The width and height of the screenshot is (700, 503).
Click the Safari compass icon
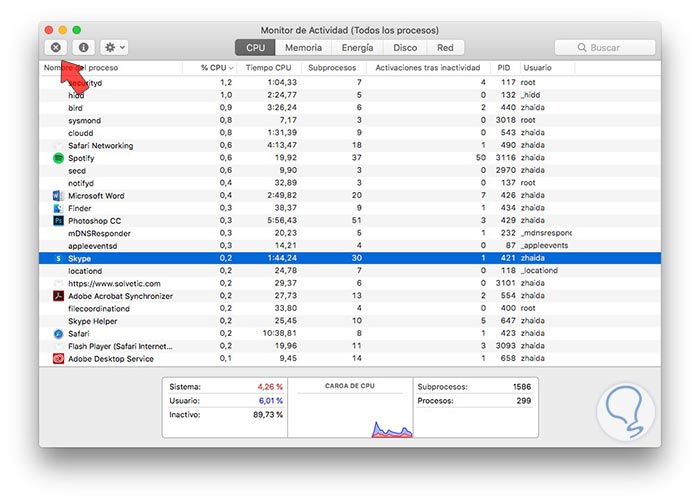[58, 333]
